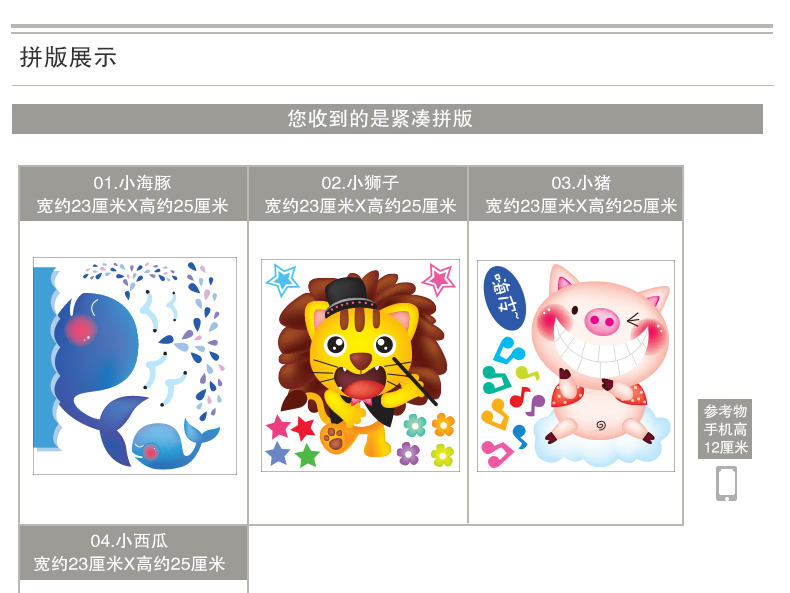
Task: Click the blue speech bubble on pig image
Action: pyautogui.click(x=505, y=298)
